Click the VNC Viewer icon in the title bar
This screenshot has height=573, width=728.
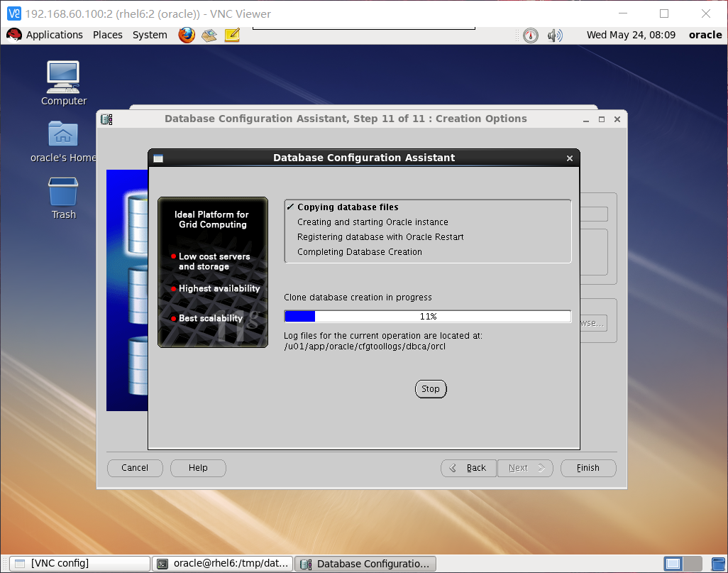pos(13,13)
